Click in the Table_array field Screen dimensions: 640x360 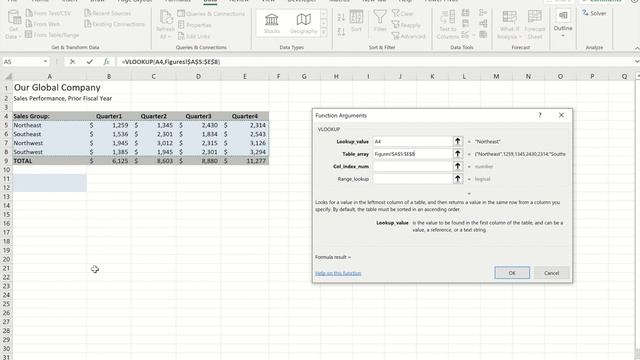pyautogui.click(x=412, y=154)
